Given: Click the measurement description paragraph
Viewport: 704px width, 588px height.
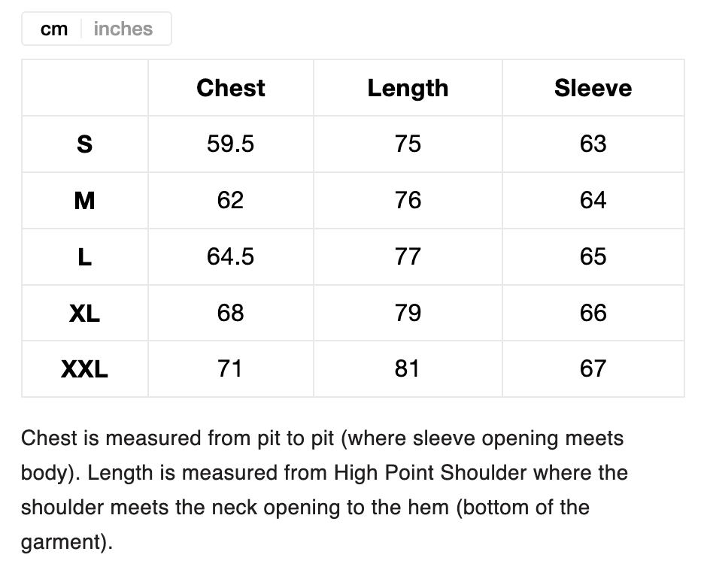Looking at the screenshot, I should tap(323, 489).
